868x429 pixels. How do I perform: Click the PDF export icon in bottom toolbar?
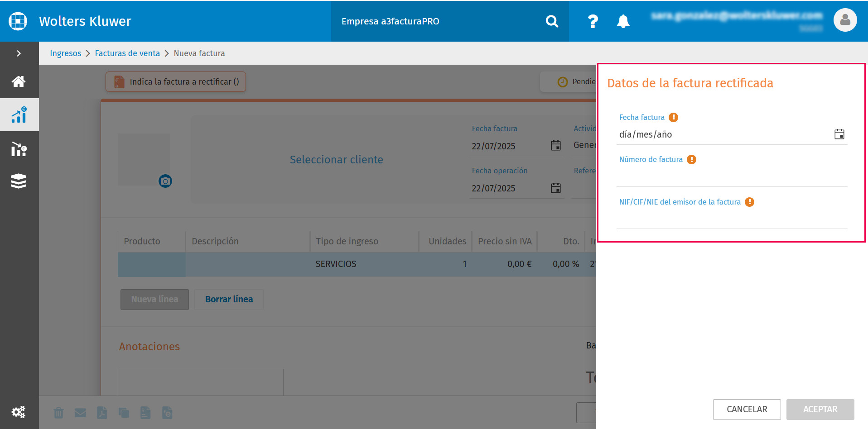102,413
